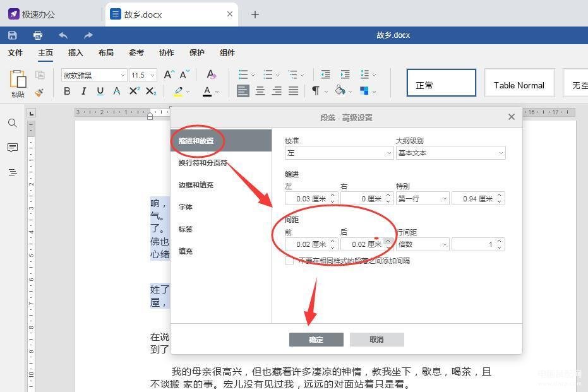
Task: Open the 大纲级别 dropdown showing 基本文本
Action: point(451,153)
